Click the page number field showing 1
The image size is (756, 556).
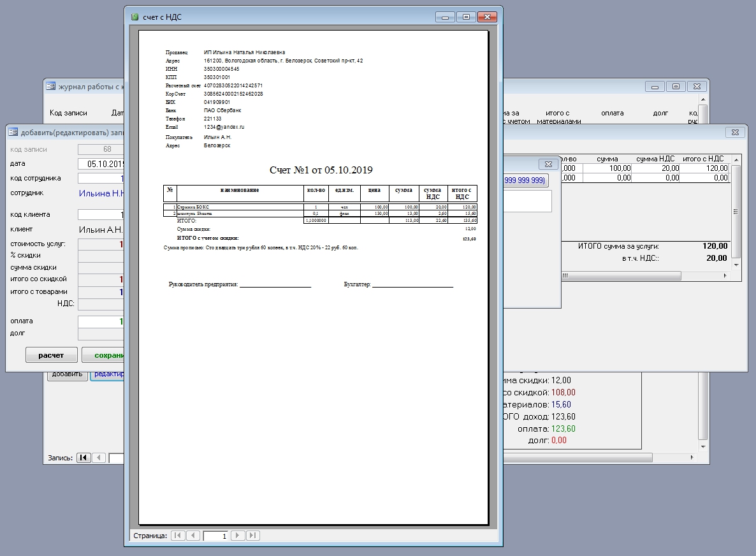[215, 536]
